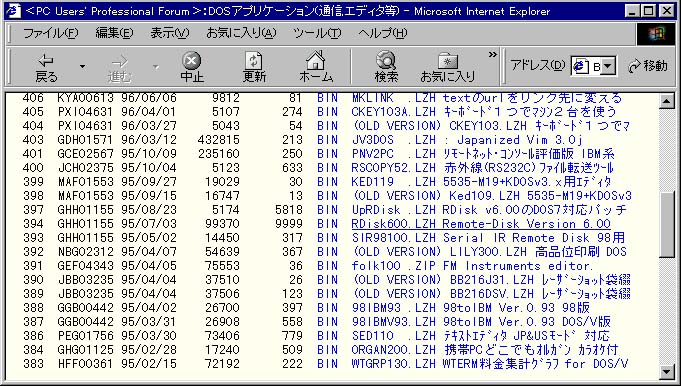Viewport: 681px width, 386px height.
Task: Open the お気に入り(A) menu
Action: tap(241, 33)
